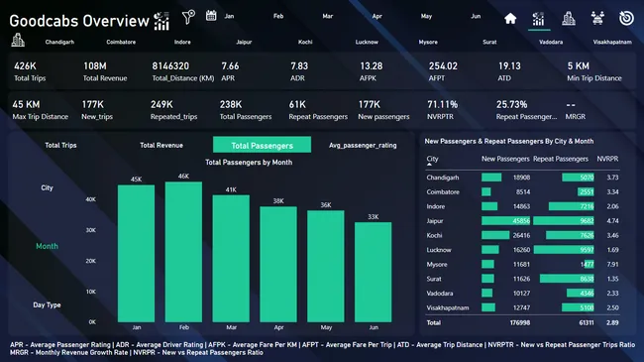This screenshot has width=644, height=362.
Task: Click the 254.02 AFPT card
Action: [443, 71]
